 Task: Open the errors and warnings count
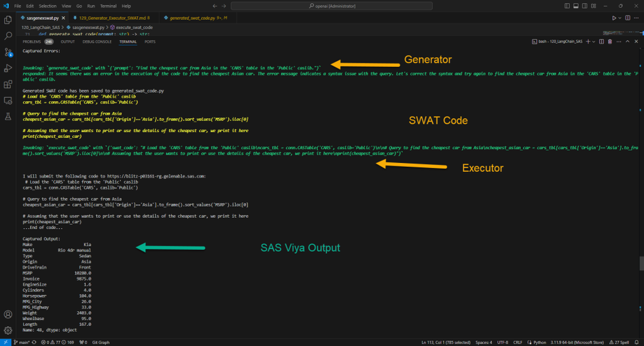pos(57,342)
